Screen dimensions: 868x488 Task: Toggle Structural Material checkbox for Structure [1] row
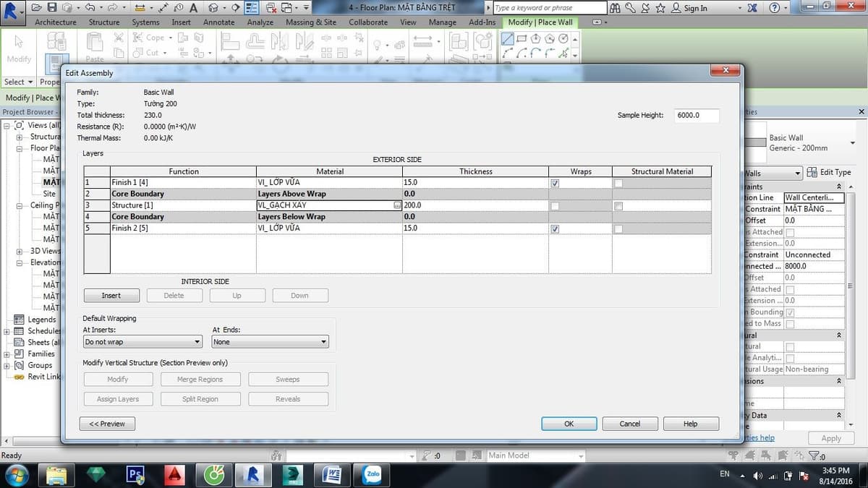[618, 206]
